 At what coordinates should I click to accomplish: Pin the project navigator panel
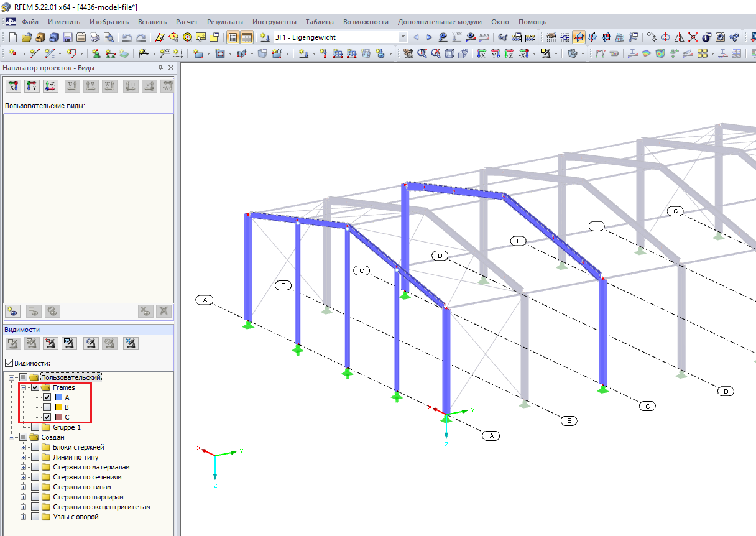tap(160, 67)
